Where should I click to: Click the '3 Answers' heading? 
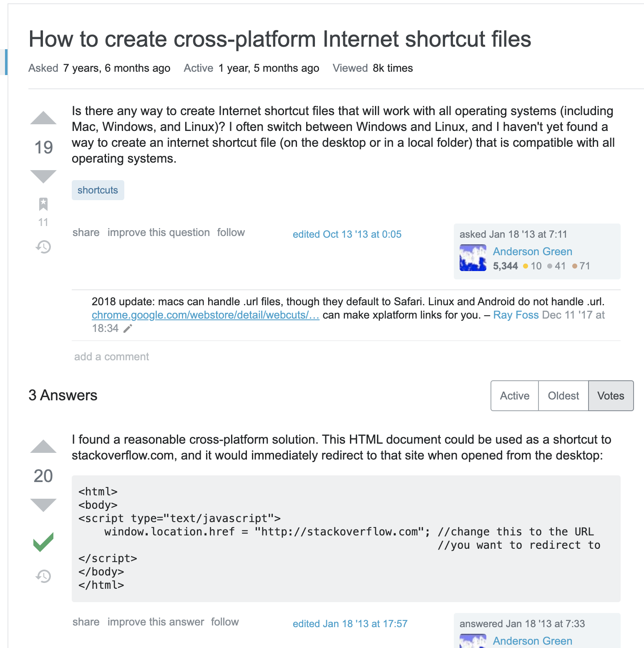pos(63,395)
